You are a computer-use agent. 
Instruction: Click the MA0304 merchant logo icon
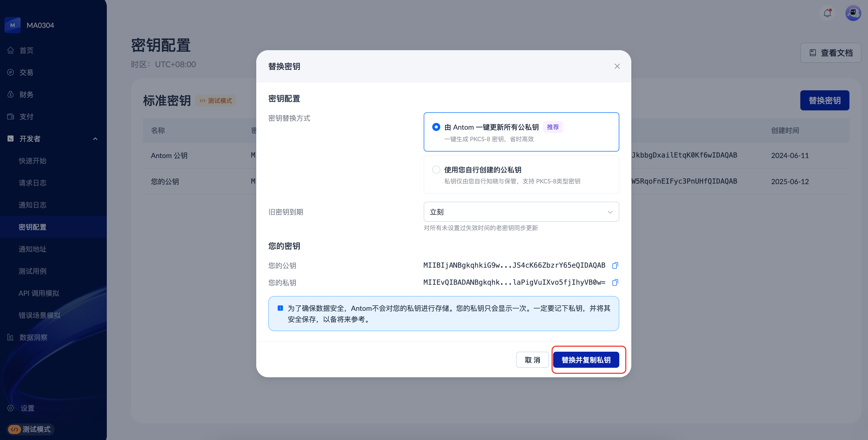point(13,25)
